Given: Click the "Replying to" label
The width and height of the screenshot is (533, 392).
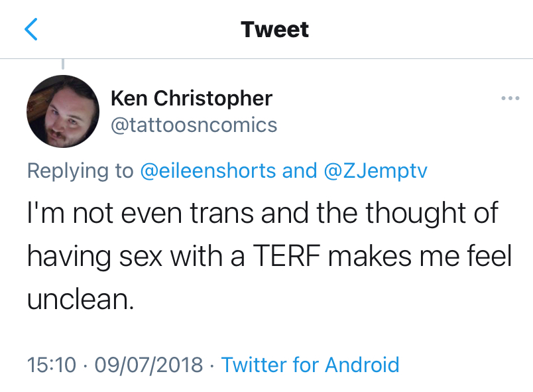Looking at the screenshot, I should (80, 170).
